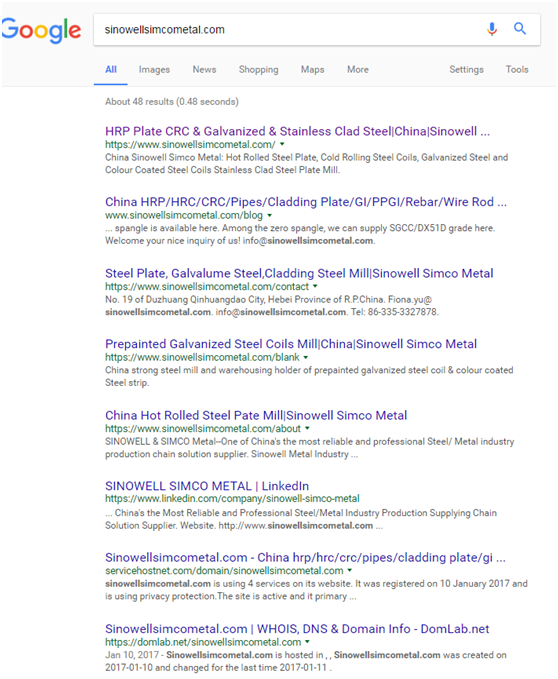Click the 'About 48 results (0.48 seconds)' text

pos(172,102)
